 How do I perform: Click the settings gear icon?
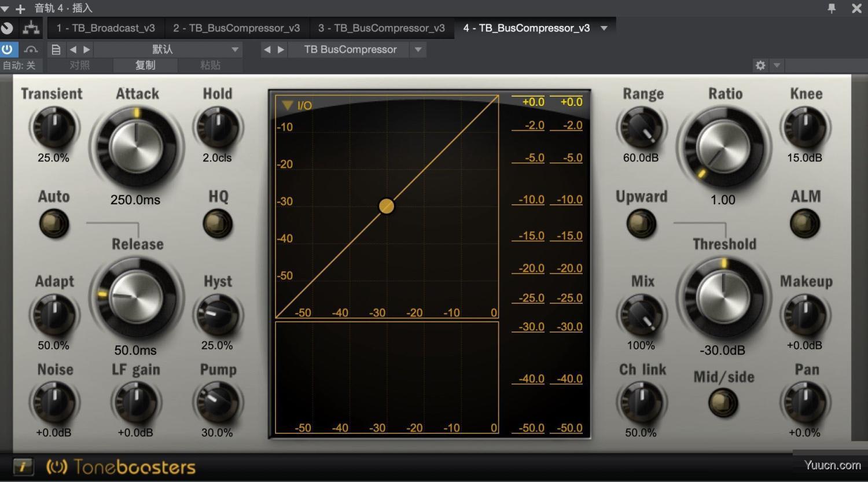click(760, 65)
